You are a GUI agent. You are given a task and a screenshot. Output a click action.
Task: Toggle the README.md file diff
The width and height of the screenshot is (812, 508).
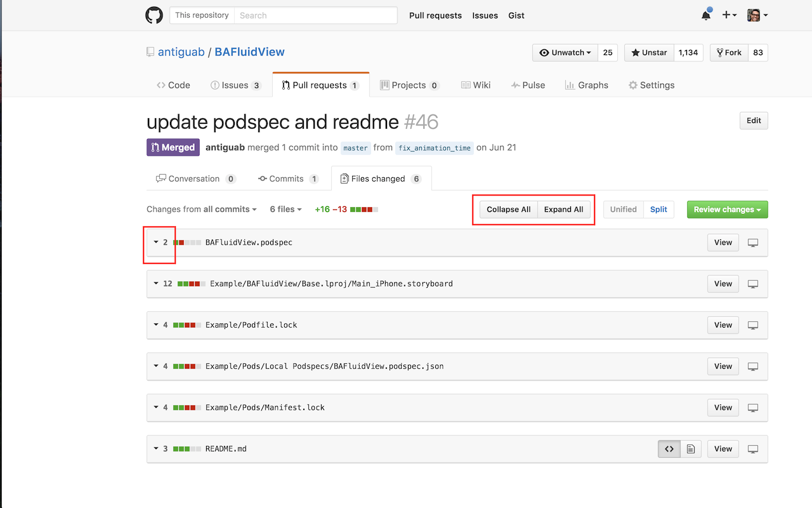tap(156, 449)
